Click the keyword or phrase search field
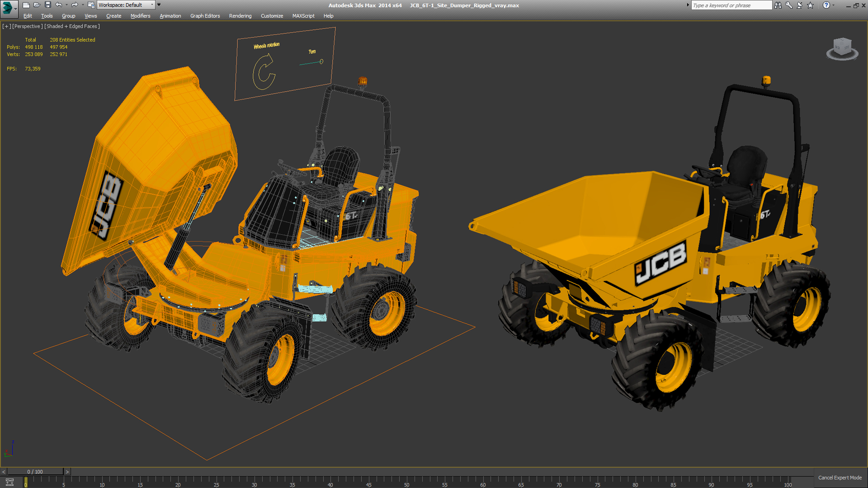The width and height of the screenshot is (868, 488). 731,5
